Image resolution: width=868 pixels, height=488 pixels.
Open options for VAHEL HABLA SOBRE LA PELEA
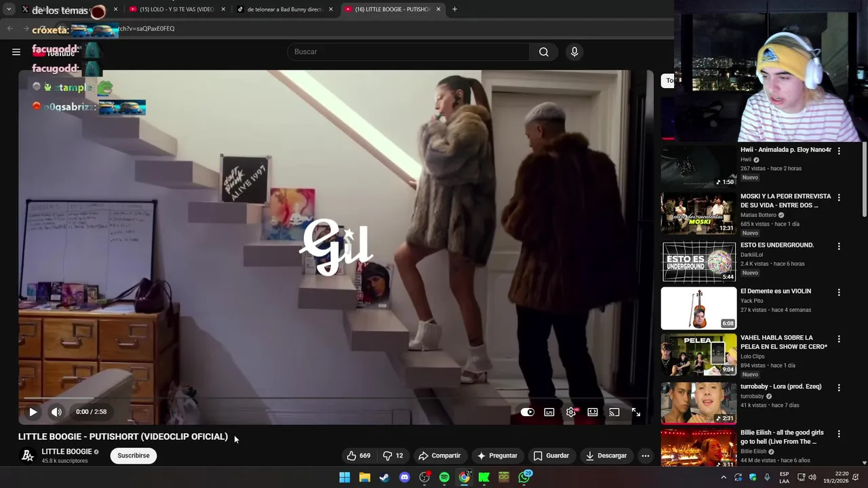tap(839, 339)
